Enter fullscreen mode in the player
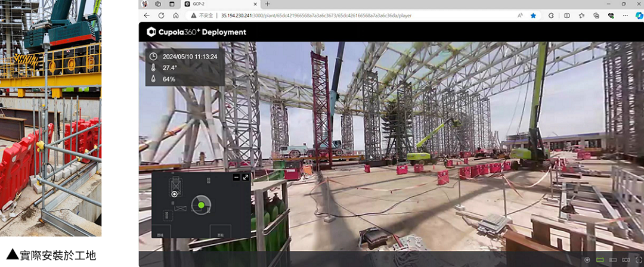Viewport: 644px width, 267px height. pyautogui.click(x=639, y=260)
